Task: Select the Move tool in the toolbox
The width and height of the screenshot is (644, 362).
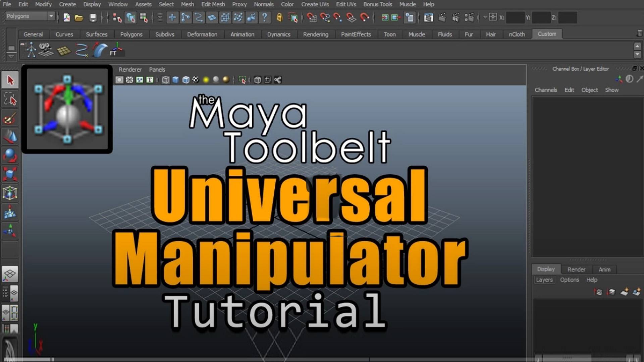Action: point(10,136)
